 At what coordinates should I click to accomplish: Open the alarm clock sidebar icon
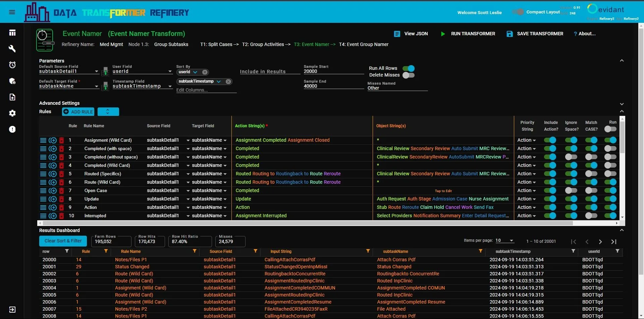(12, 65)
